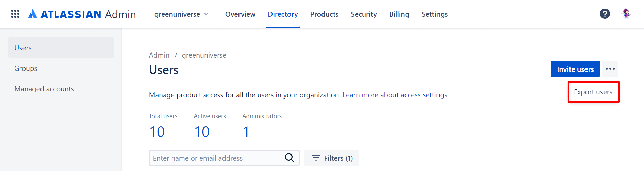Click the Users page heading
The image size is (644, 171).
(164, 70)
